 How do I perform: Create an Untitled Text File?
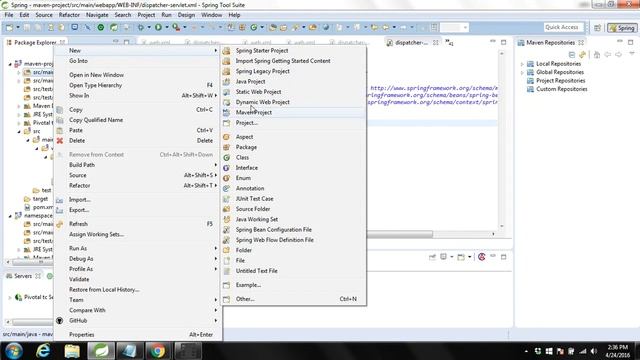[293, 271]
